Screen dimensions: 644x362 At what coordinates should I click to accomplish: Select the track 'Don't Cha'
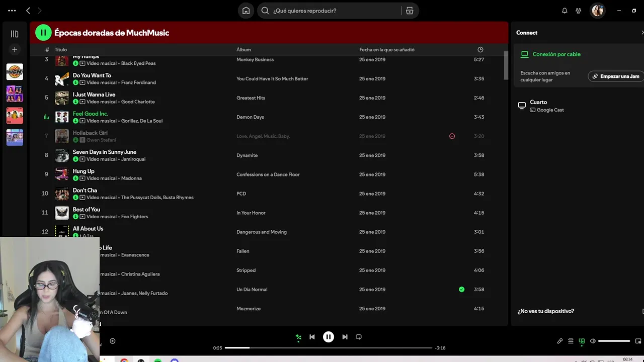click(85, 190)
